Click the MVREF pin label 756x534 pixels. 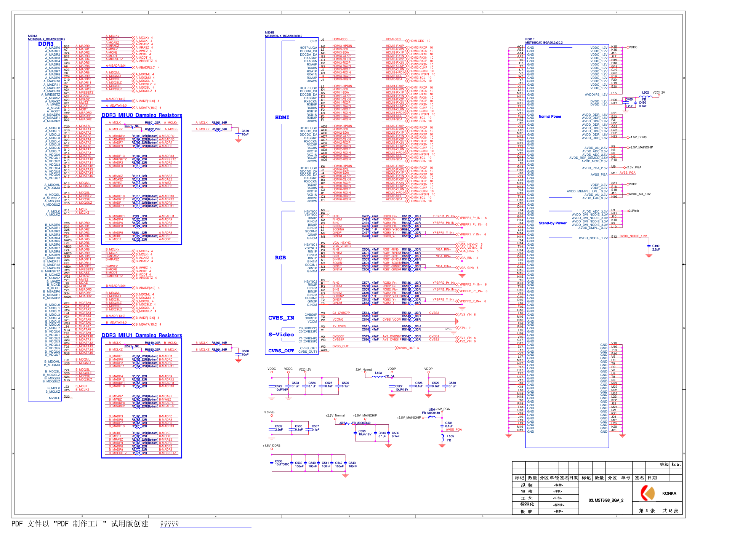[x=54, y=398]
